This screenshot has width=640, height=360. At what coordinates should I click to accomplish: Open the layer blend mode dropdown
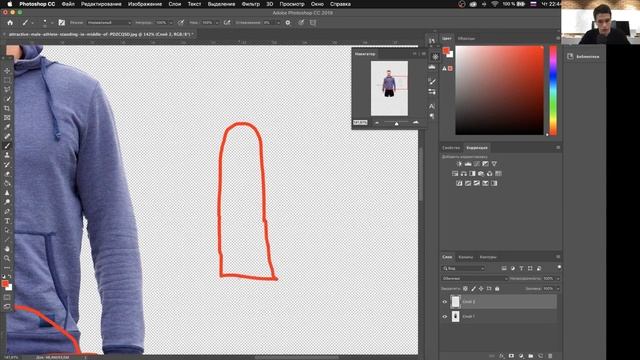pos(474,278)
